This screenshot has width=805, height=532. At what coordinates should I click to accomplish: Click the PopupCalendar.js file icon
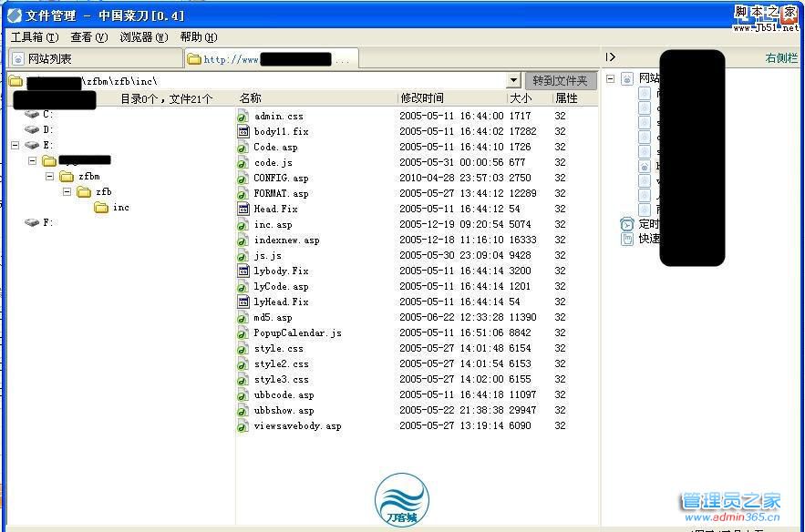[243, 333]
